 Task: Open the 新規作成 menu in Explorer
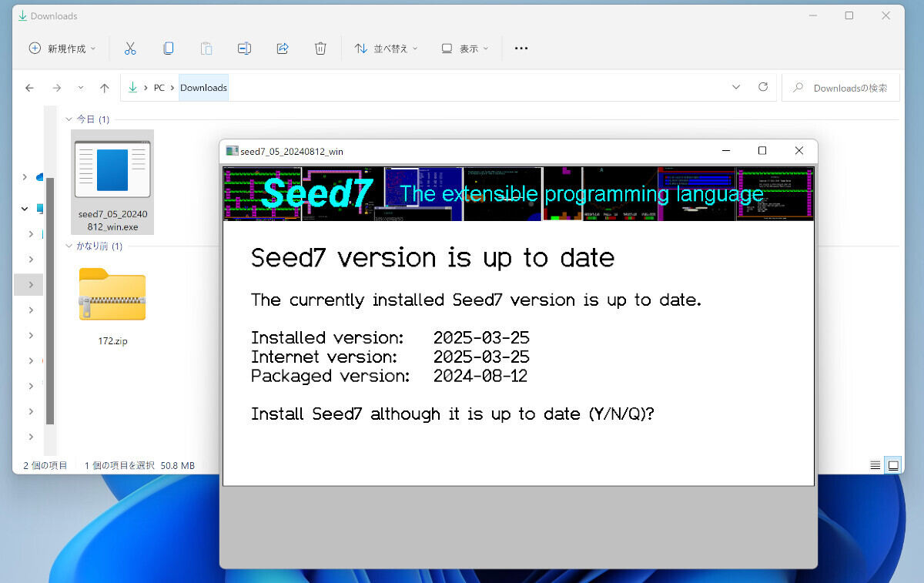(x=62, y=49)
